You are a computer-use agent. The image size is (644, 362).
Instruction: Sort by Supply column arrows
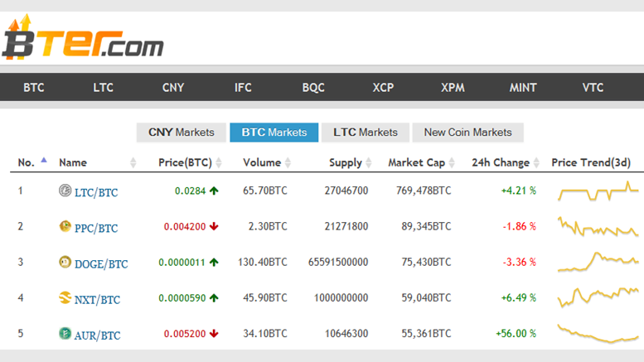coord(369,162)
